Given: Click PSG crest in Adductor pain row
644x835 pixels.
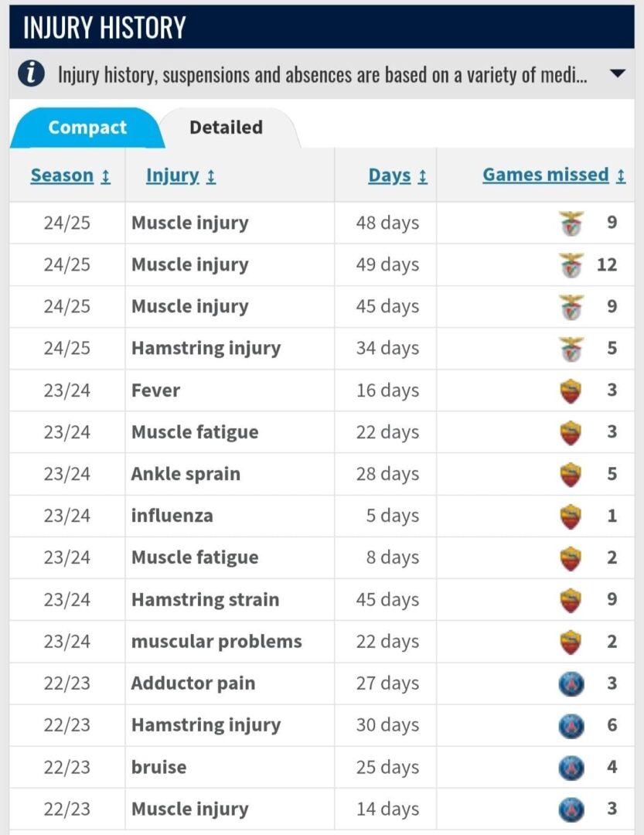Looking at the screenshot, I should (x=571, y=683).
